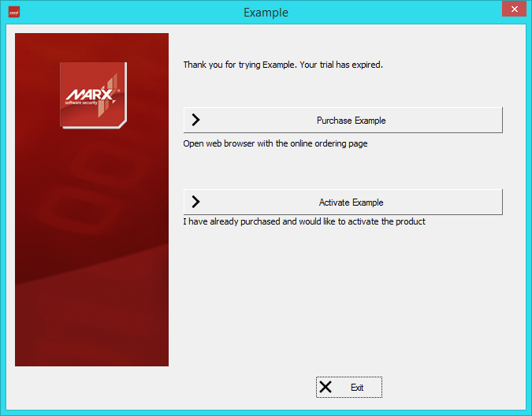This screenshot has width=532, height=416.
Task: Exit the trial expired dialog
Action: pos(349,387)
